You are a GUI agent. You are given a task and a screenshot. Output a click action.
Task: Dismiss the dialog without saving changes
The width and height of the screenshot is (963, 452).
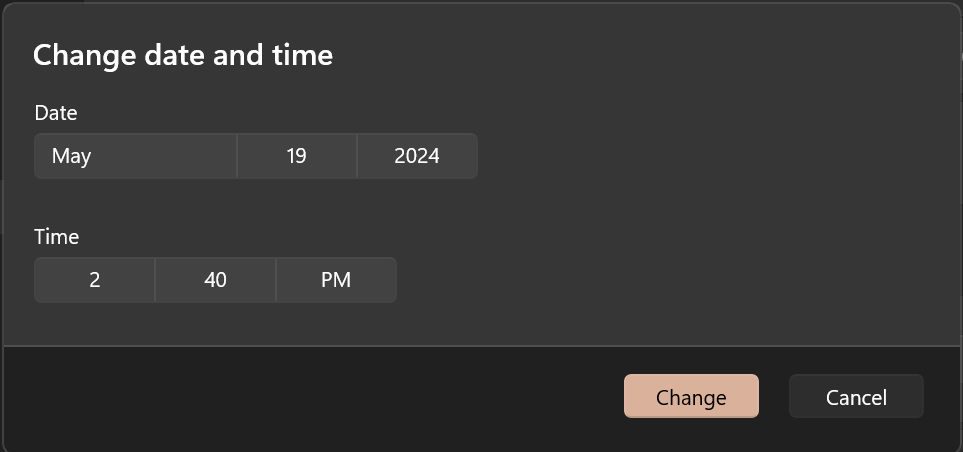pyautogui.click(x=856, y=397)
